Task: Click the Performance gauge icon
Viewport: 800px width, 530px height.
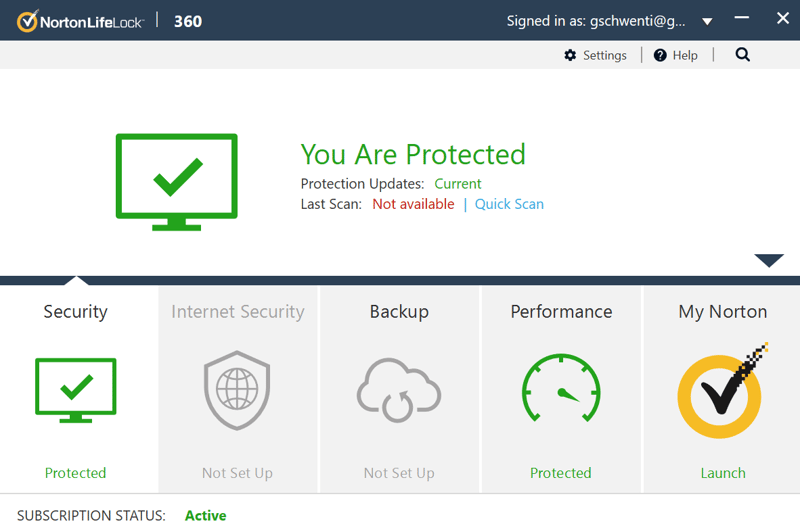Action: point(561,388)
